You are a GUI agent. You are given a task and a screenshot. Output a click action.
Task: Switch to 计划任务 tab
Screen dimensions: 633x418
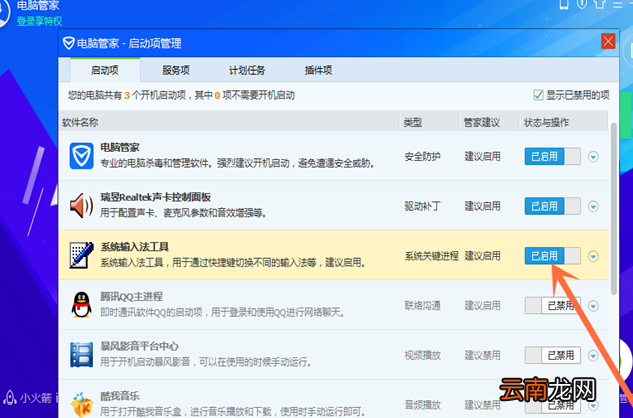click(x=247, y=70)
